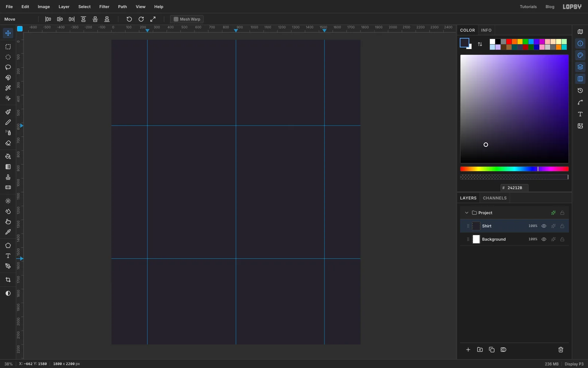588x368 pixels.
Task: Open the Filter menu
Action: point(104,7)
